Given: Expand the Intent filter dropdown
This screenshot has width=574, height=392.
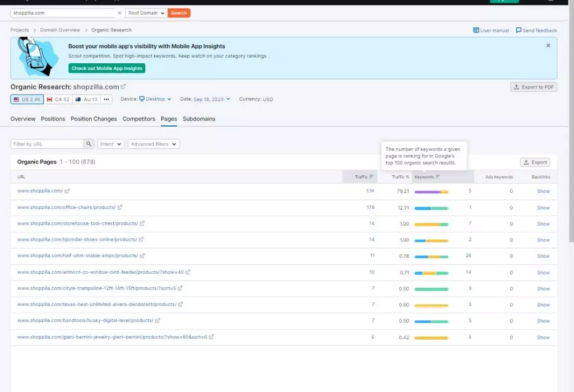Looking at the screenshot, I should coord(111,144).
